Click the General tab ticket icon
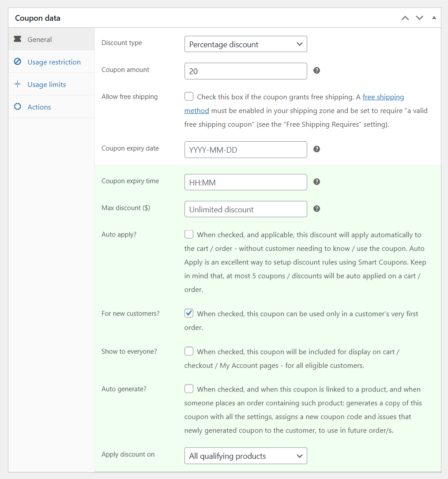This screenshot has width=448, height=479. (x=18, y=39)
